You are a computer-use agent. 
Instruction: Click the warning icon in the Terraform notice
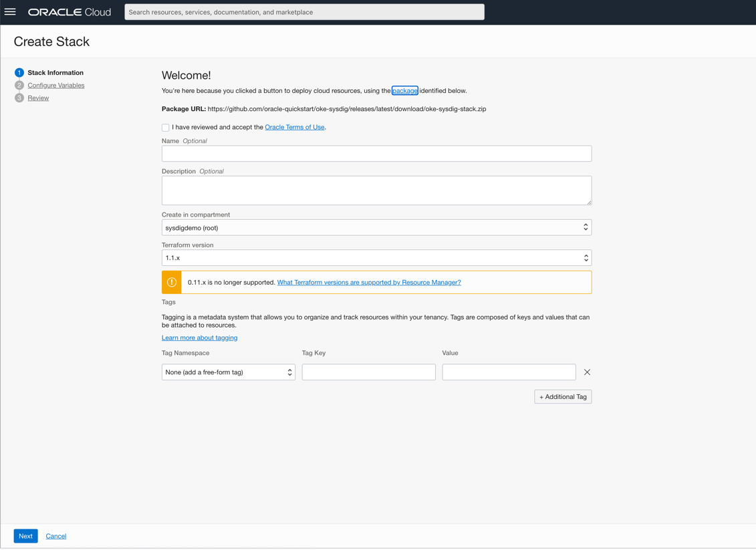pyautogui.click(x=172, y=283)
